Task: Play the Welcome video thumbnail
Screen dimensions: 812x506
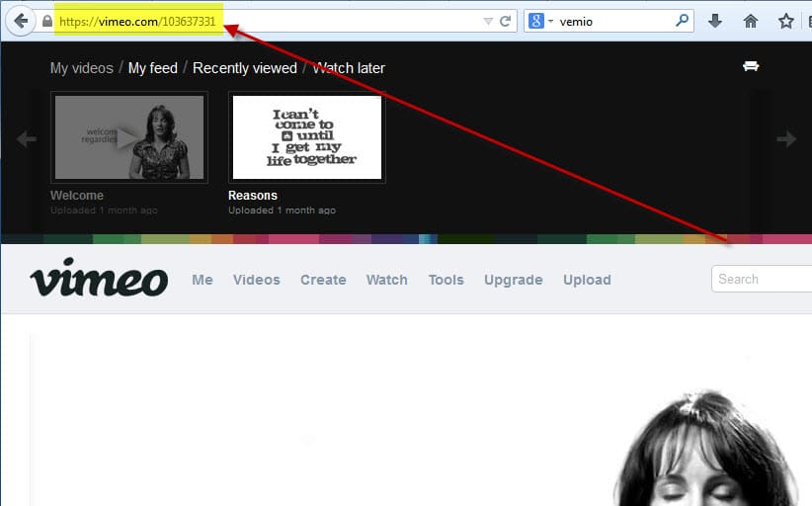Action: [x=129, y=137]
